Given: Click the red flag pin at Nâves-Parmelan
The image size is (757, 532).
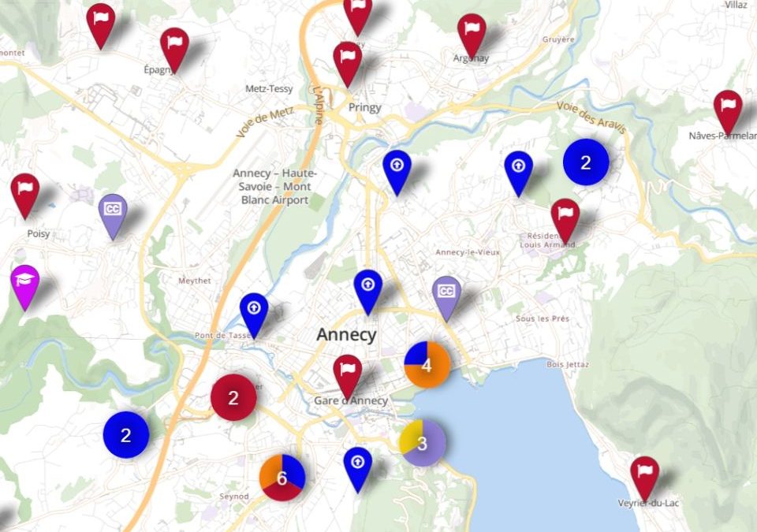Looking at the screenshot, I should pos(727,109).
